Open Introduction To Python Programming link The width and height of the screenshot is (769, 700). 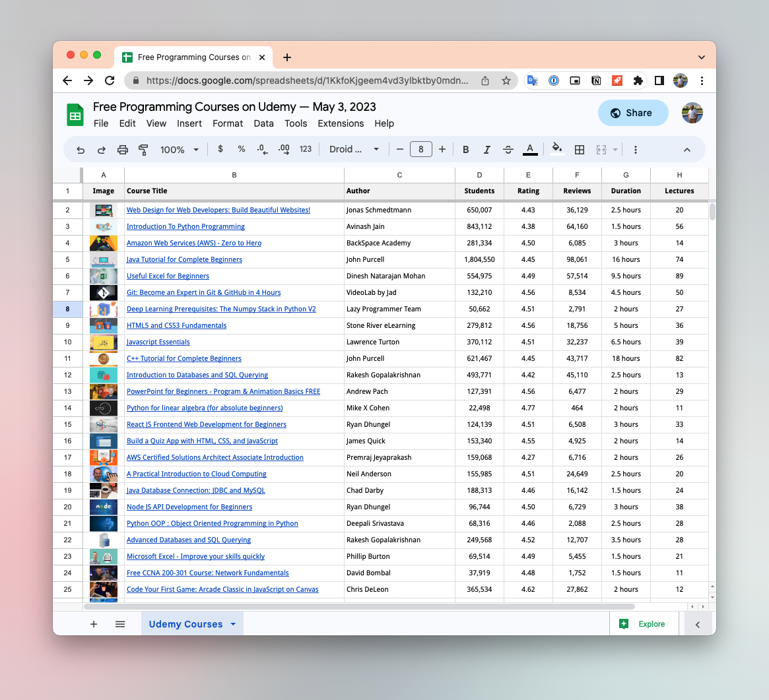click(x=185, y=226)
